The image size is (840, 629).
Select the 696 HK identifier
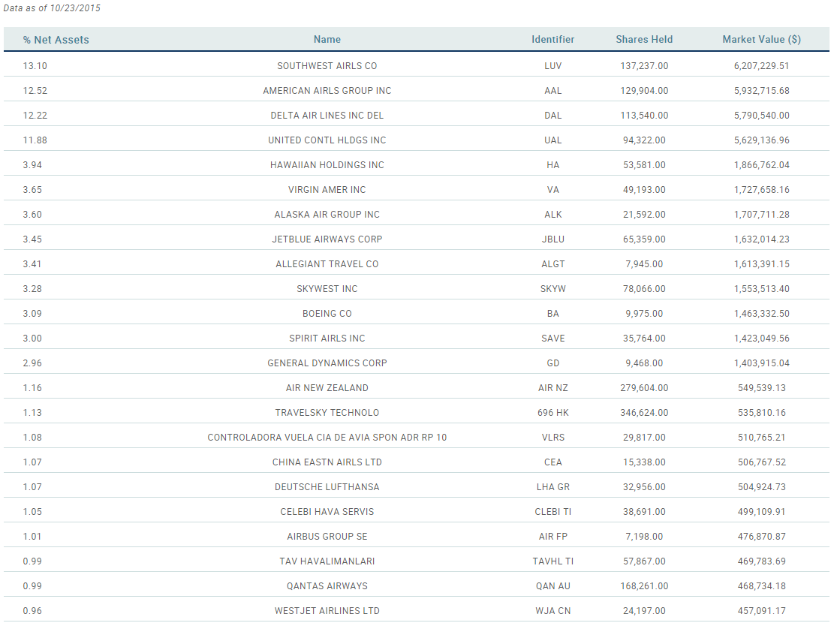552,413
